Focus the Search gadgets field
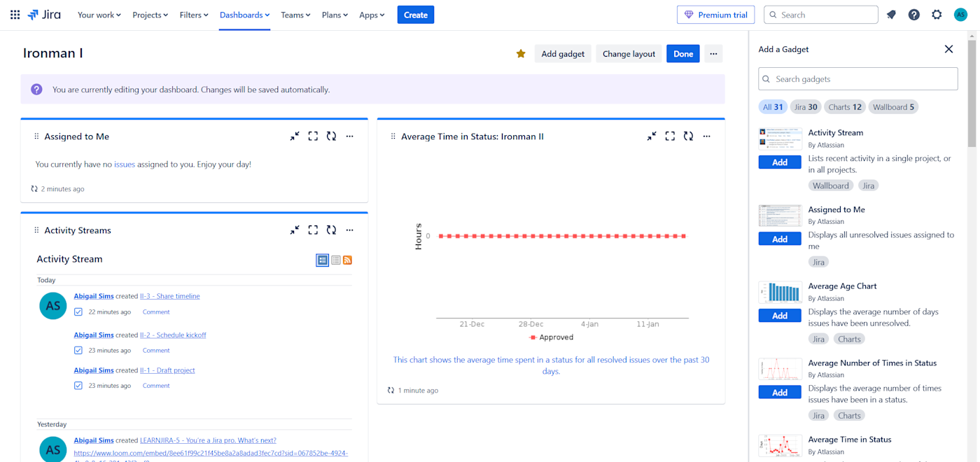Image resolution: width=980 pixels, height=462 pixels. [858, 79]
